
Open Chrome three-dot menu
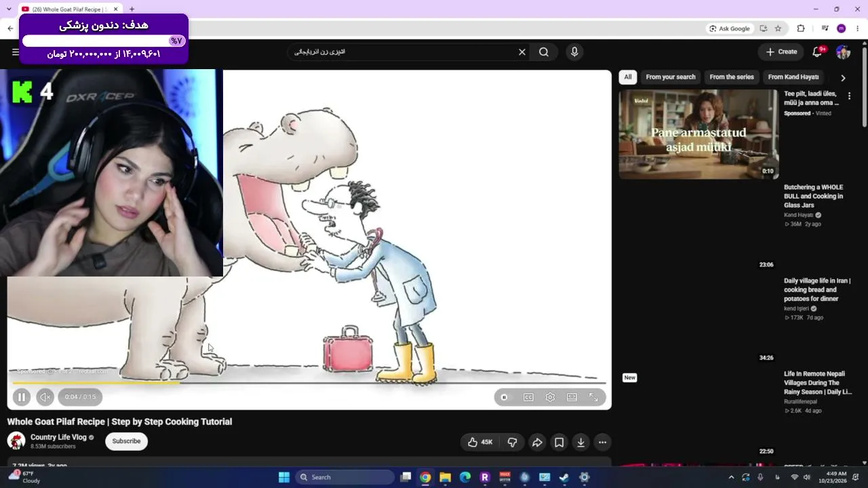(x=858, y=28)
